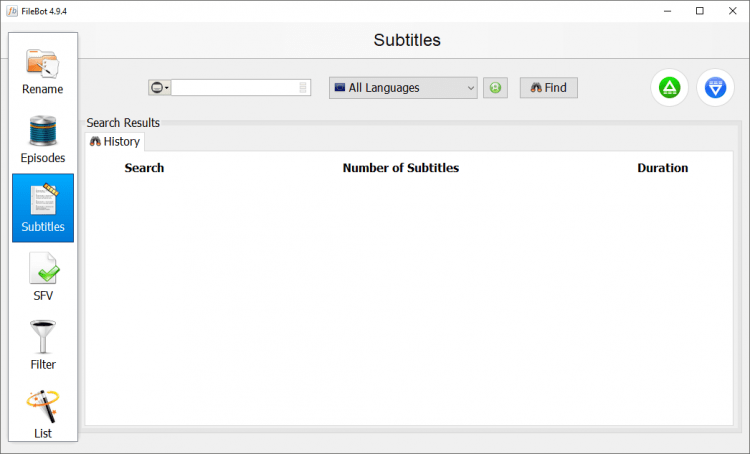The image size is (750, 454).
Task: Go to the Filter panel
Action: 43,346
